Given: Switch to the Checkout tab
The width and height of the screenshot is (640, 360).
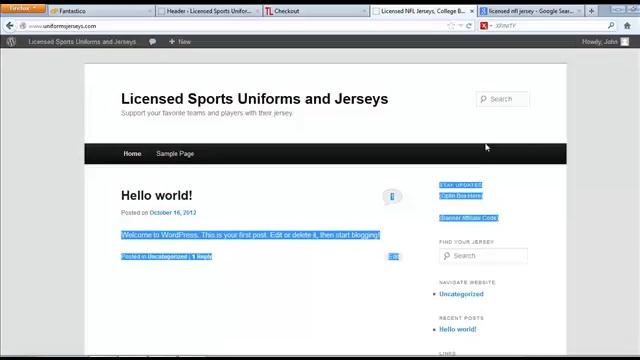Looking at the screenshot, I should tap(316, 11).
